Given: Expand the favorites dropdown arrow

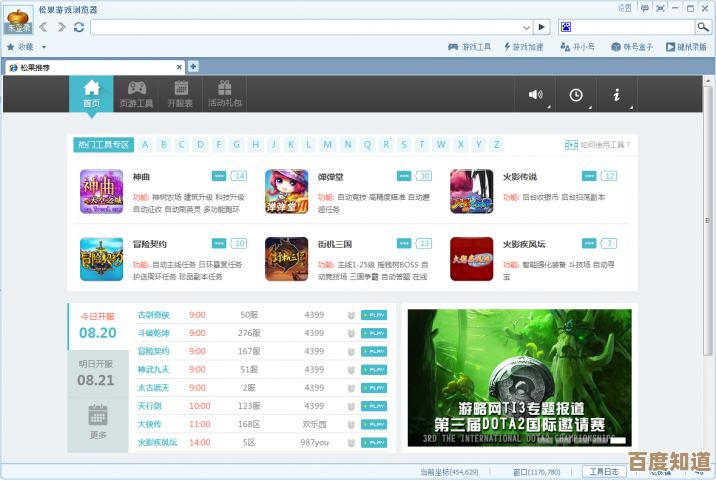Looking at the screenshot, I should [44, 47].
